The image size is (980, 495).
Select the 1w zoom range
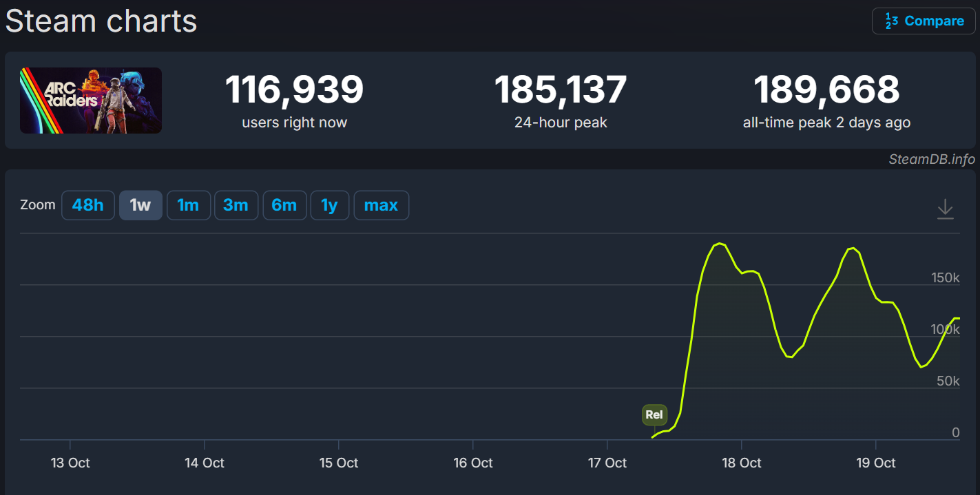tap(140, 205)
